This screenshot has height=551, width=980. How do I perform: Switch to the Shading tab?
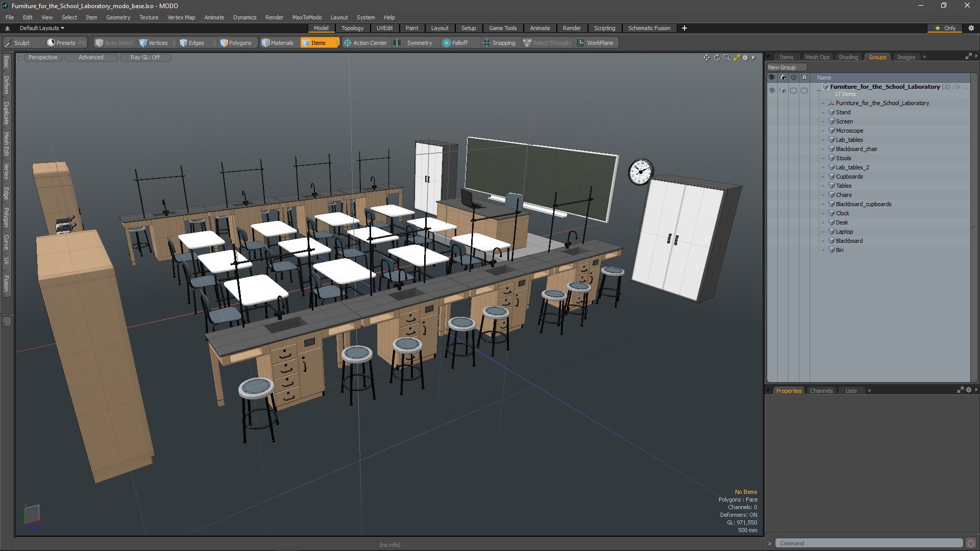pos(848,57)
